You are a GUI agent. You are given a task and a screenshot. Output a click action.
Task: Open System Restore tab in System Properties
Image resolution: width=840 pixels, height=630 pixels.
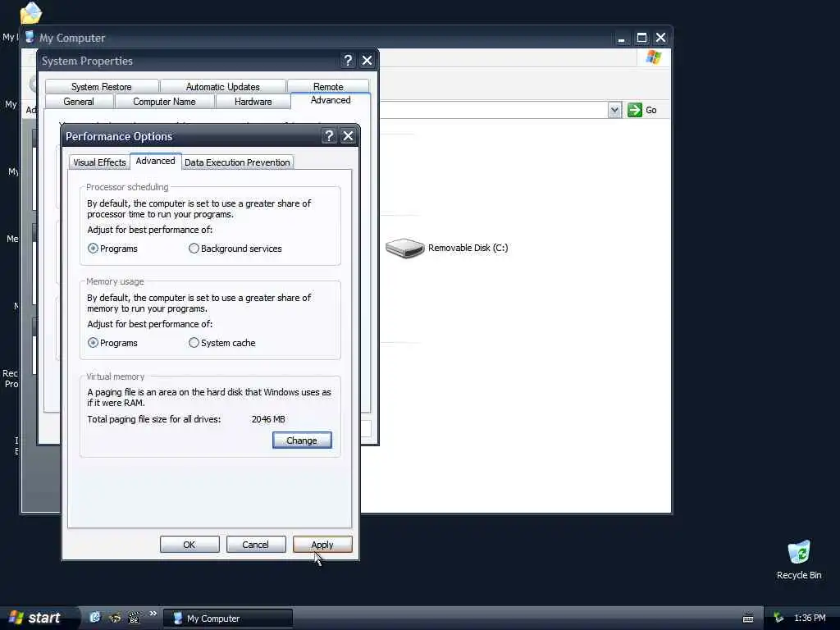pos(101,86)
